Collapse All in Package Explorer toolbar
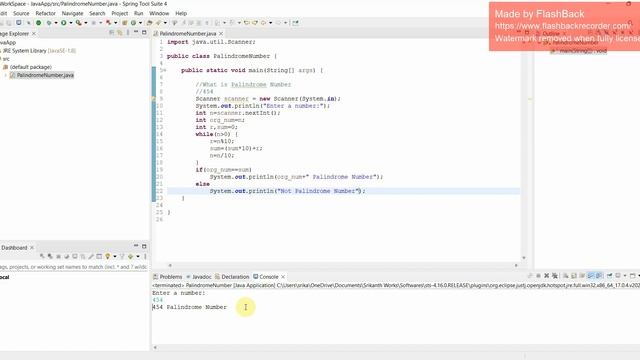The image size is (640, 360). click(111, 33)
